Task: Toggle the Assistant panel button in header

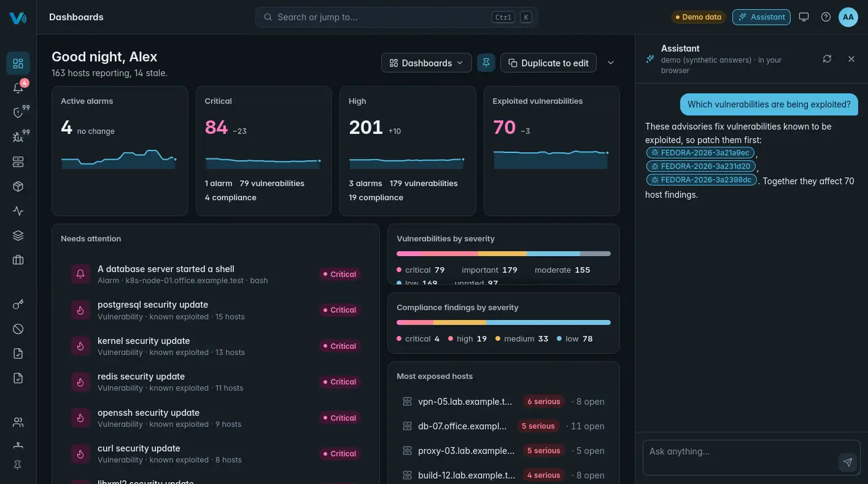Action: [761, 17]
